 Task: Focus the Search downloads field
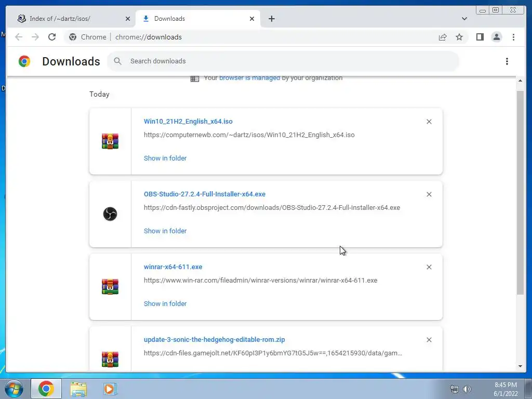(x=283, y=61)
